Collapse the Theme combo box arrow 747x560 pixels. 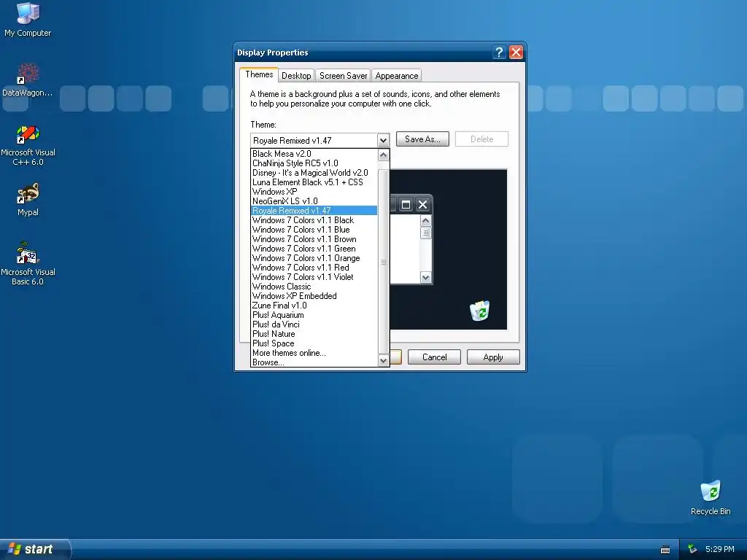pos(383,141)
